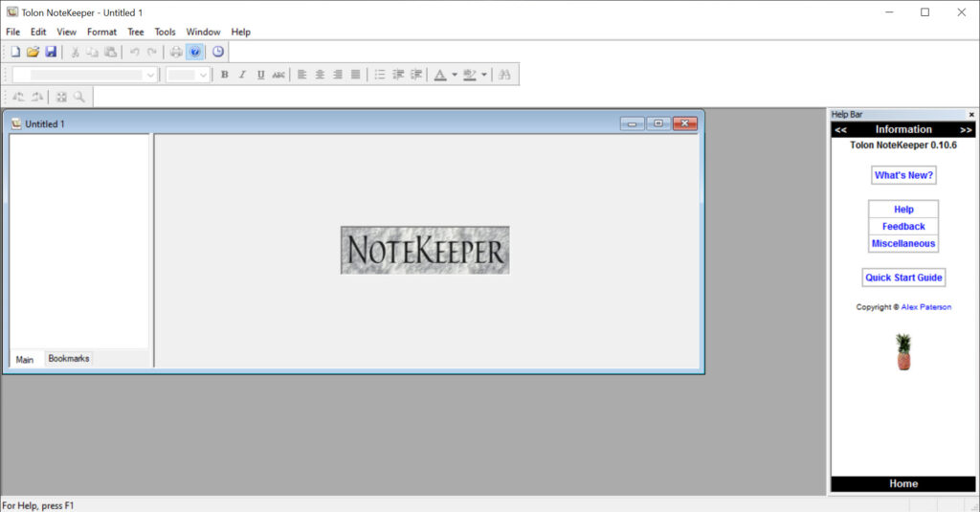Open the Help link in Help Bar
Viewport: 980px width, 512px height.
click(903, 210)
